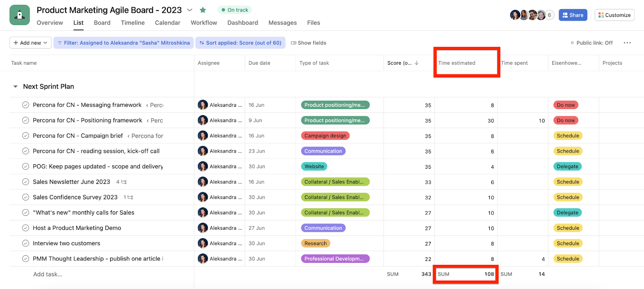Open parent link of Campaign brief task
Viewport: 644px width, 289px height.
pyautogui.click(x=145, y=136)
